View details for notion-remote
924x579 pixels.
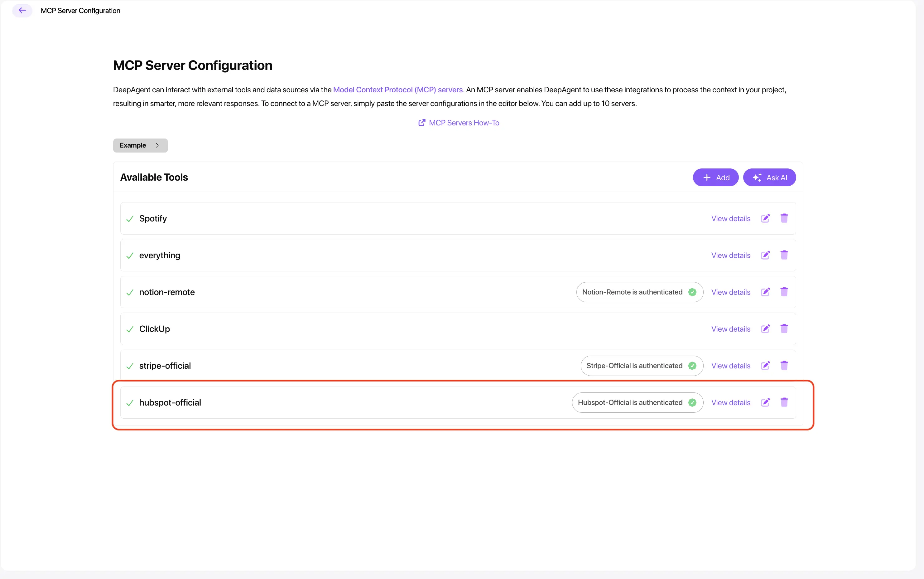[x=730, y=292]
